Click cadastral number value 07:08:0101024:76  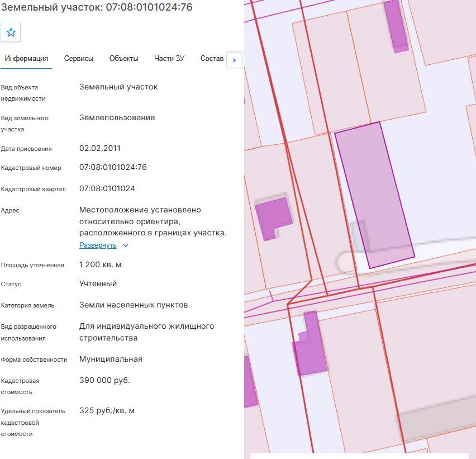[x=113, y=167]
